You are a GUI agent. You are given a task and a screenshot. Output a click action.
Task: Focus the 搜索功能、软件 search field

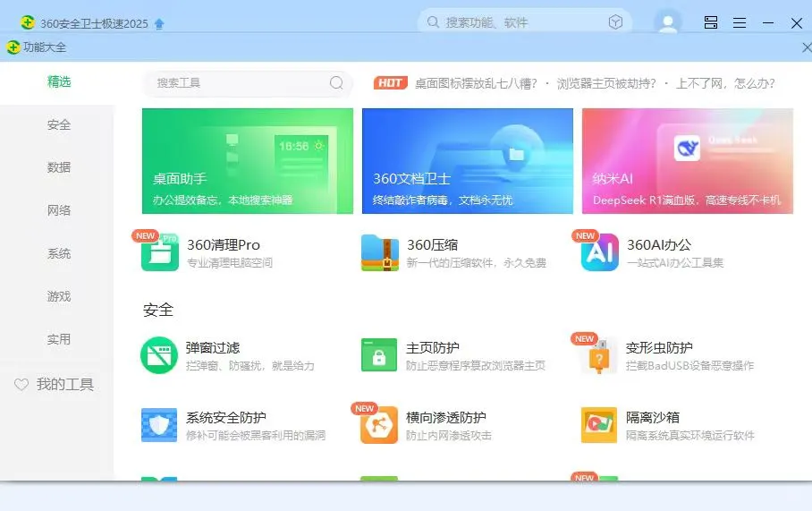[x=524, y=22]
